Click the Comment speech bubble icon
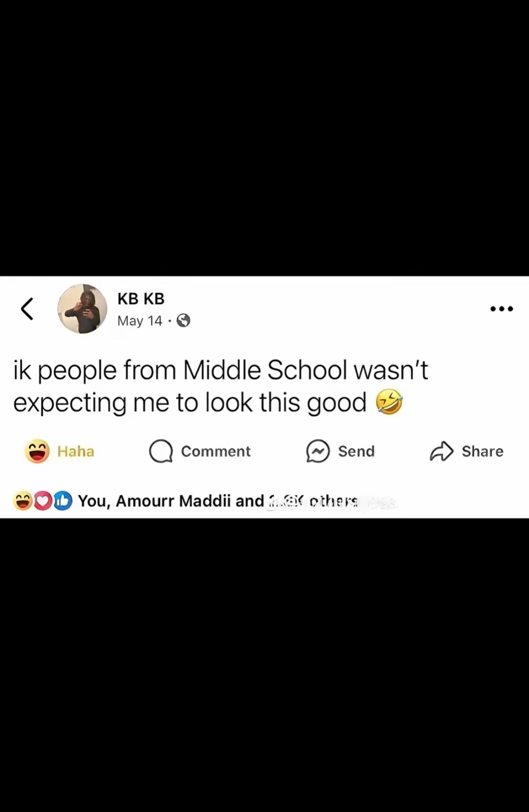The height and width of the screenshot is (812, 529). tap(161, 451)
